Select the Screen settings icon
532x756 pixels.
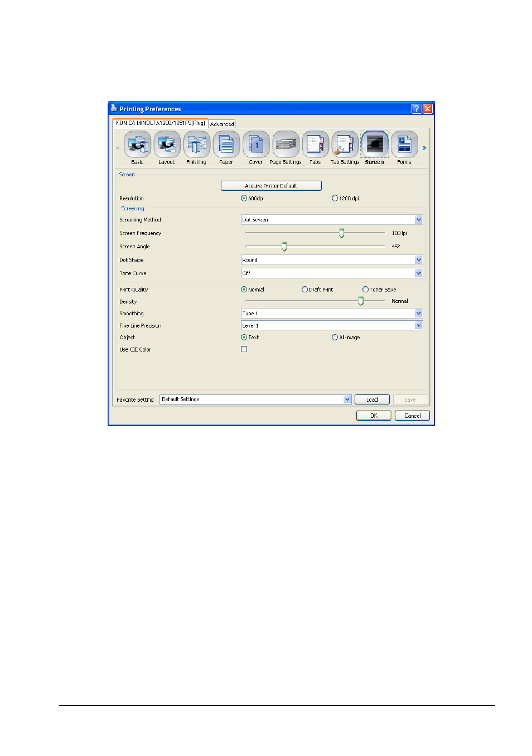click(x=375, y=145)
